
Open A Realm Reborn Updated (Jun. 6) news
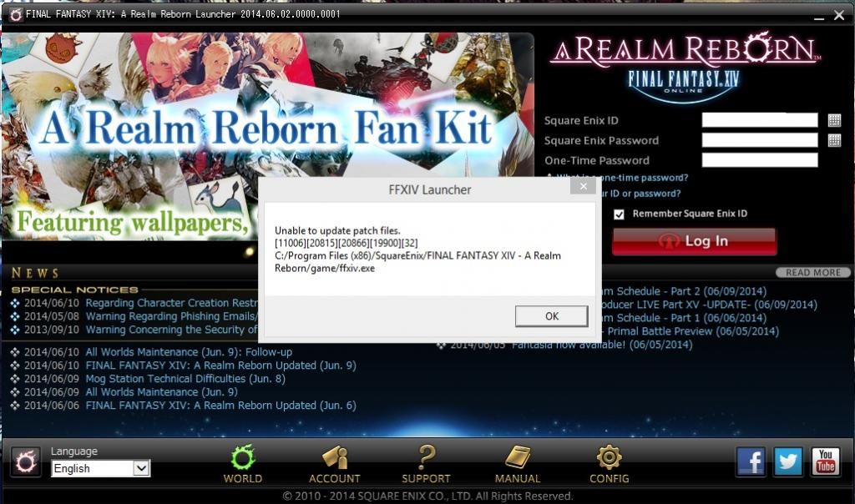coord(220,406)
